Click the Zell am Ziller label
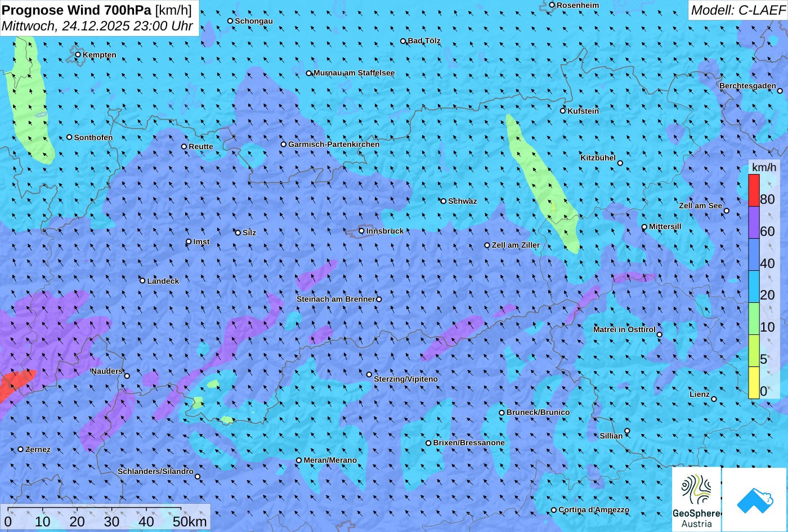The width and height of the screenshot is (788, 532). (x=516, y=245)
